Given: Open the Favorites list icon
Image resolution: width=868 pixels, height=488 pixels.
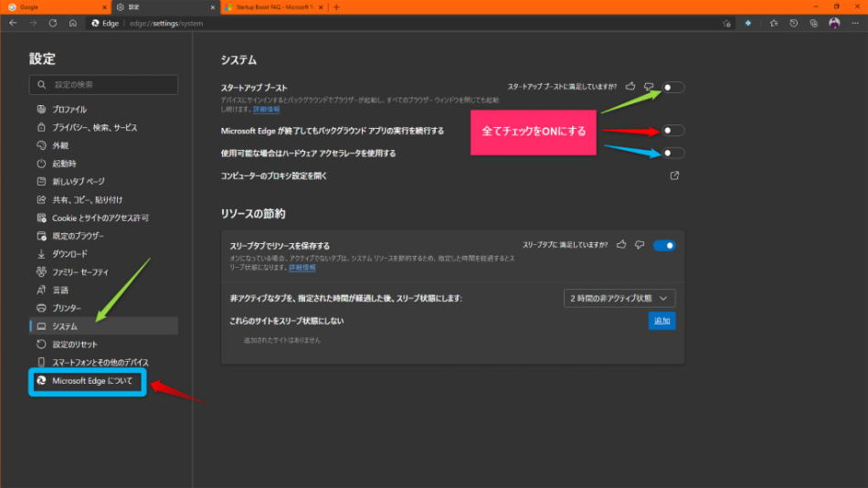Looking at the screenshot, I should point(773,23).
